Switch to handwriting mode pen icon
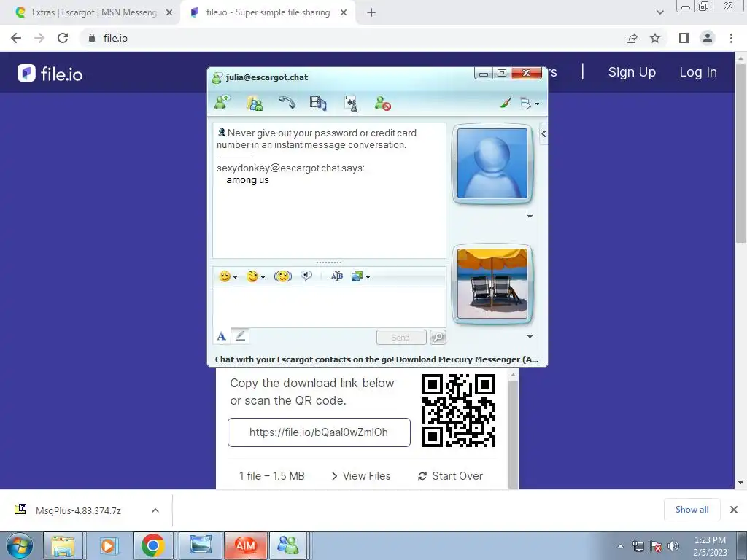Viewport: 747px width, 560px height. (x=240, y=336)
